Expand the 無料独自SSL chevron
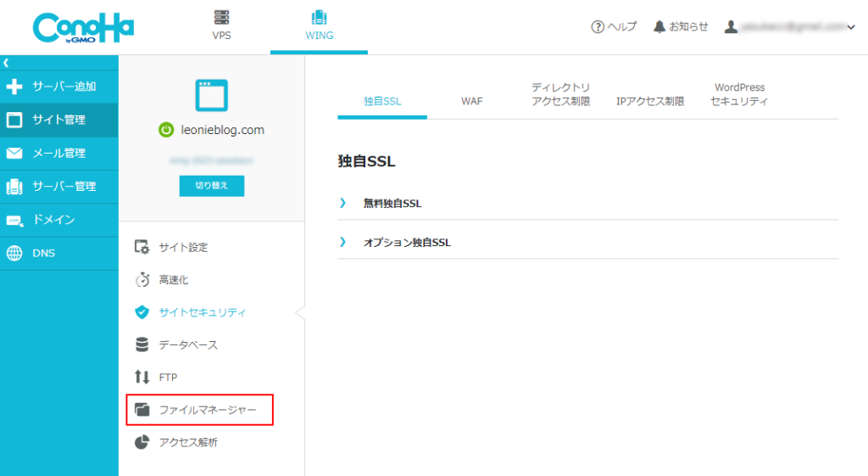The height and width of the screenshot is (476, 868). (342, 203)
